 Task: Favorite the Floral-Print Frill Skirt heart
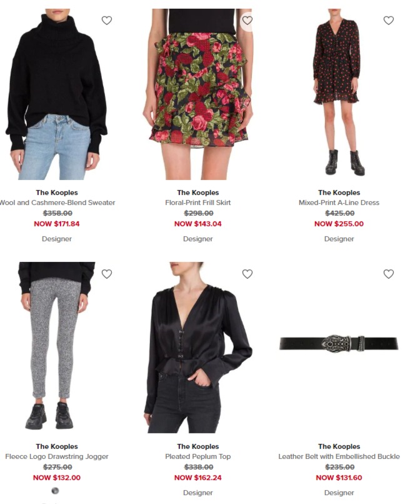(x=247, y=21)
